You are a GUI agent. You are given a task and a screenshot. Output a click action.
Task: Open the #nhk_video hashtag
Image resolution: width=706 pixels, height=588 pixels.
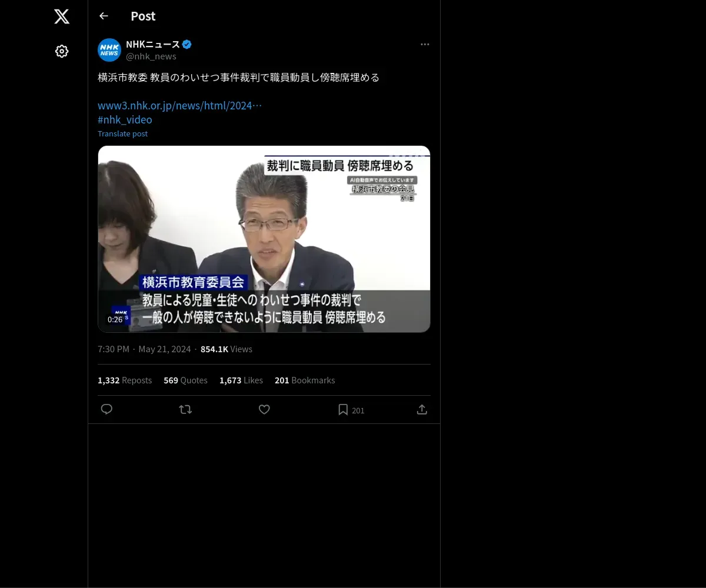point(125,119)
